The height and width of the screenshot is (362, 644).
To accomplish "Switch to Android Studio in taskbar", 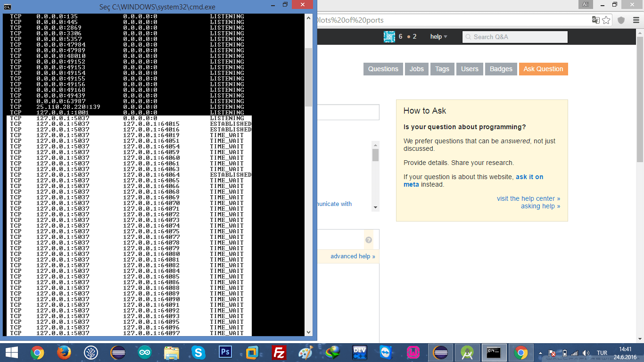I will (x=468, y=353).
